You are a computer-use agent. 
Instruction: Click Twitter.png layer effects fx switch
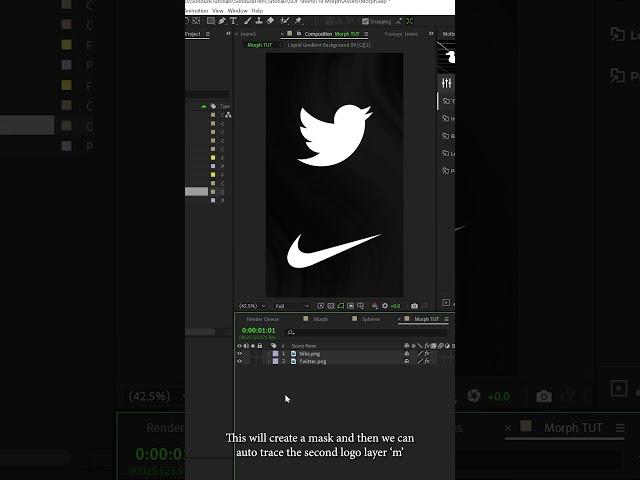[x=427, y=361]
